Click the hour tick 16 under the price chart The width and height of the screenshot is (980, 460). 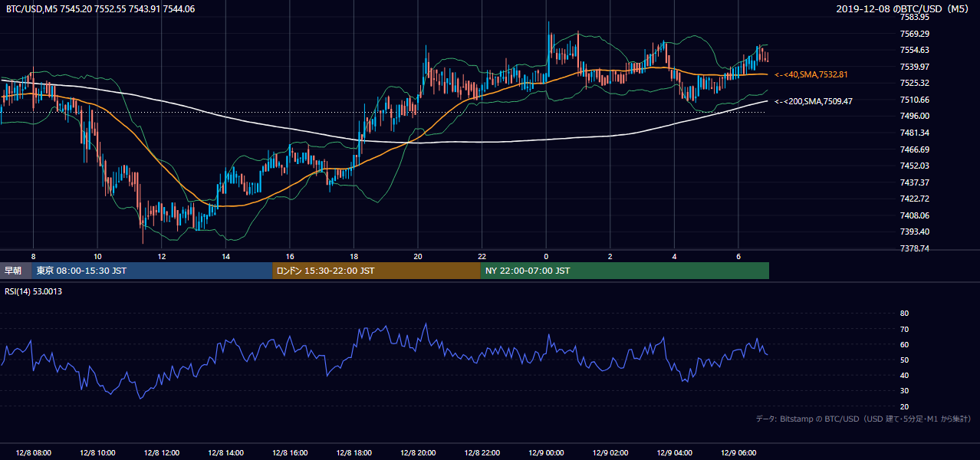pos(290,256)
